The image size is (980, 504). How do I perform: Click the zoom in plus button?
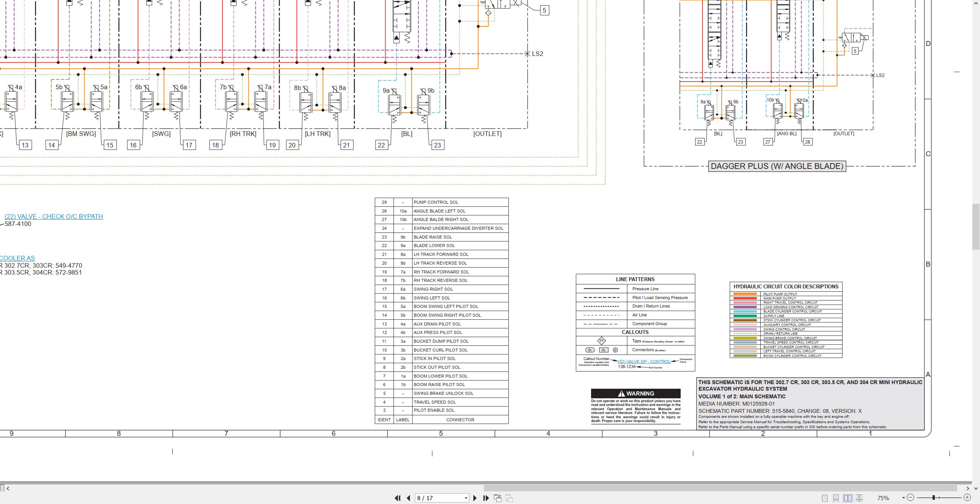pos(967,497)
